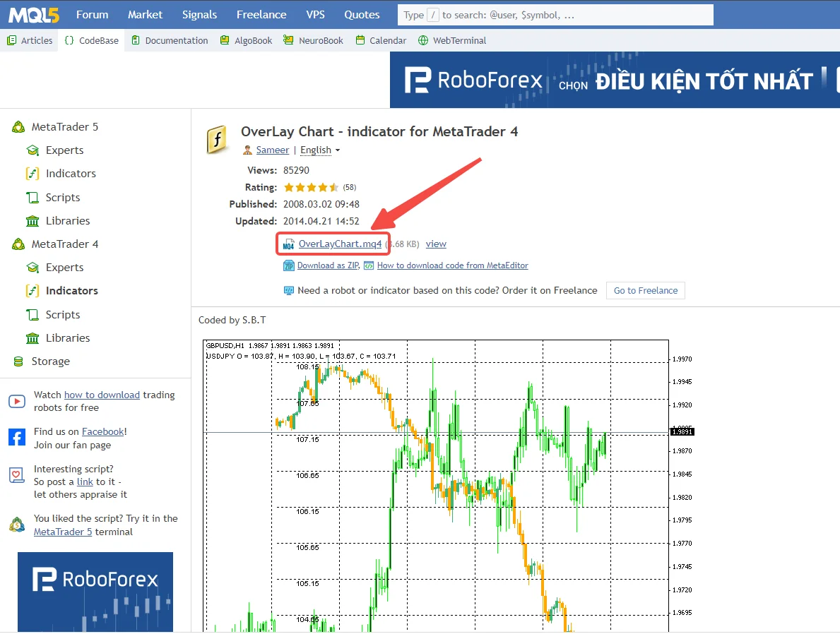Viewport: 840px width, 634px height.
Task: Open the VPS menu item
Action: [x=316, y=15]
